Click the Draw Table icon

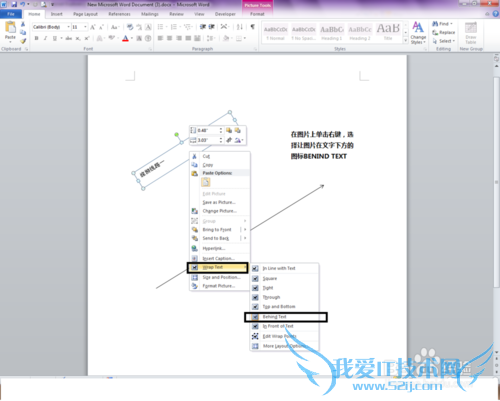click(471, 32)
